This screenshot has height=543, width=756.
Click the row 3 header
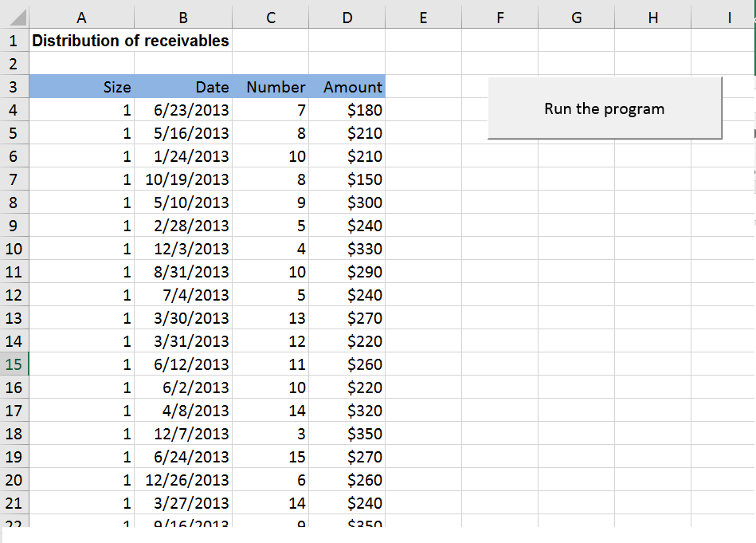(x=14, y=87)
